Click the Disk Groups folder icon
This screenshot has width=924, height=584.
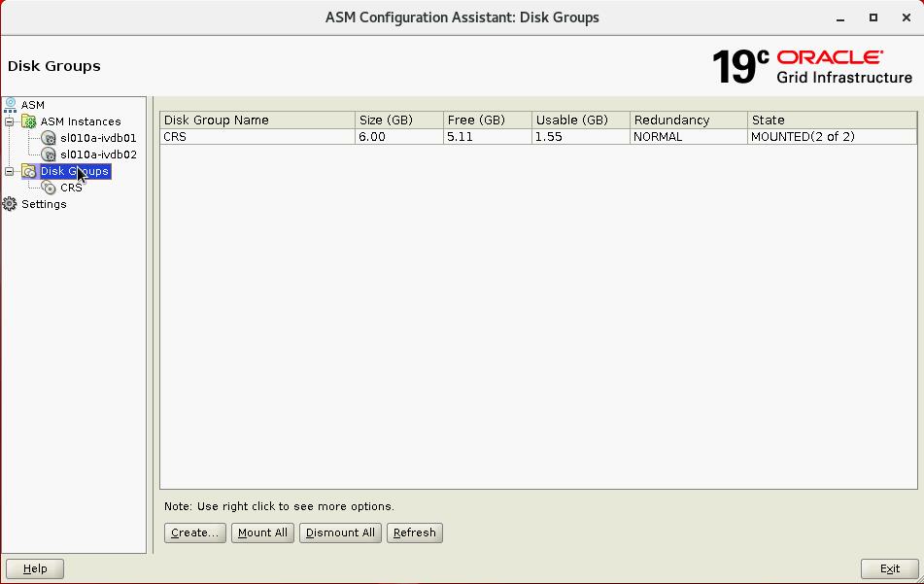coord(29,171)
